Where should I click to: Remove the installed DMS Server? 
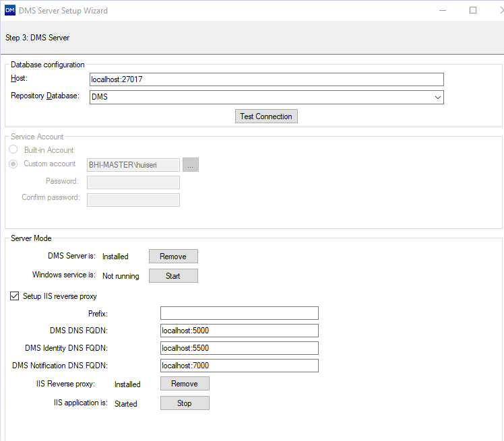point(173,257)
